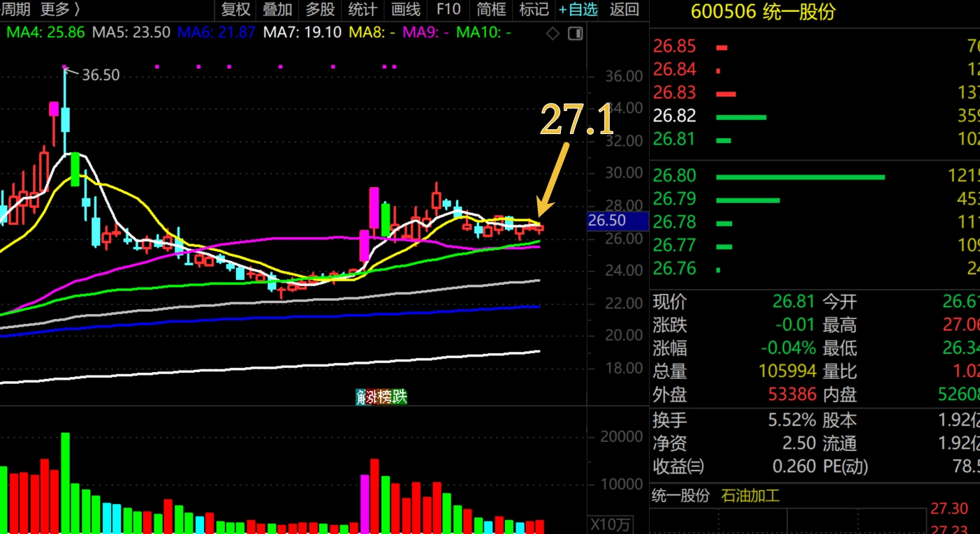Click the 返回 back button

(624, 10)
